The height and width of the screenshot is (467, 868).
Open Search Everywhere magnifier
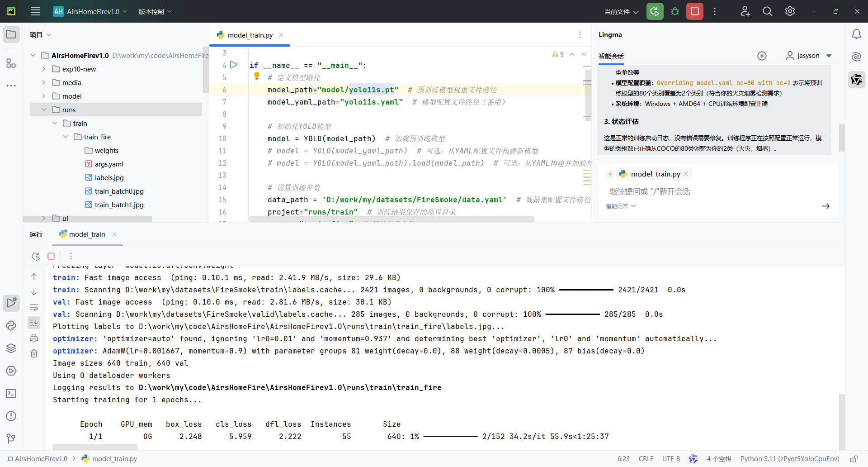pos(767,11)
